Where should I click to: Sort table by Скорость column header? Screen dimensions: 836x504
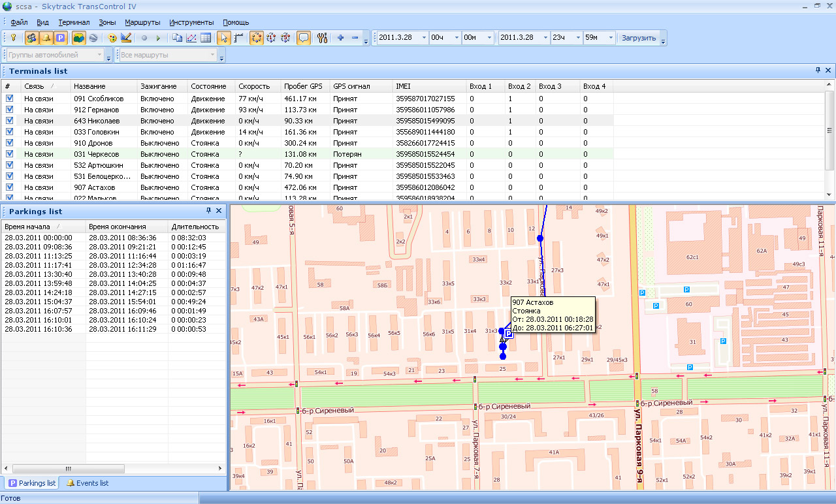pos(253,86)
